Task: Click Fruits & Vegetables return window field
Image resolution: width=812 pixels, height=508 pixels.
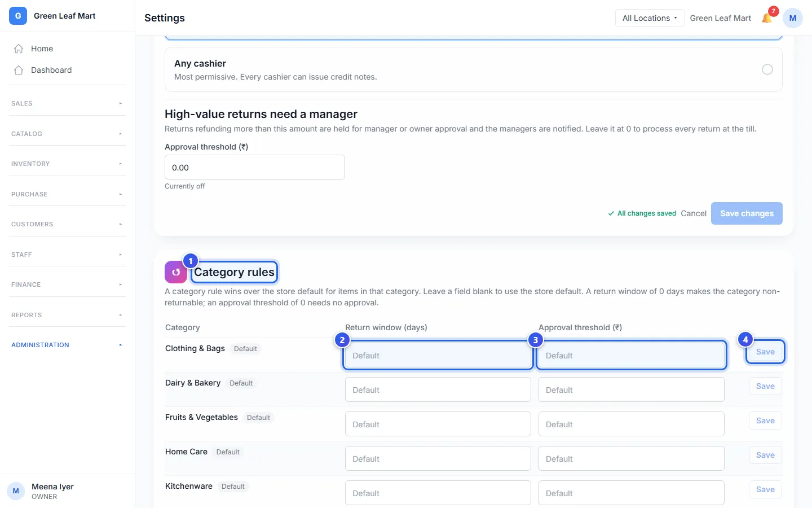Action: tap(438, 424)
